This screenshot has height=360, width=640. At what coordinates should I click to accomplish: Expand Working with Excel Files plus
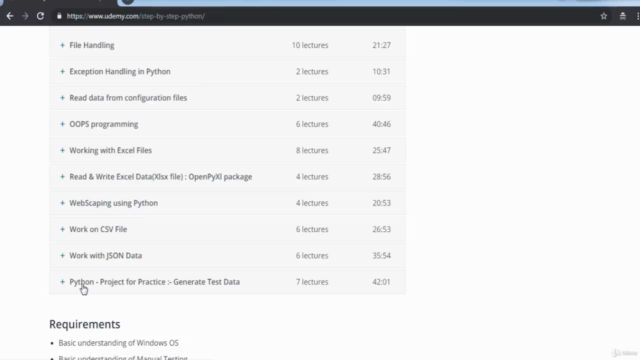[62, 151]
